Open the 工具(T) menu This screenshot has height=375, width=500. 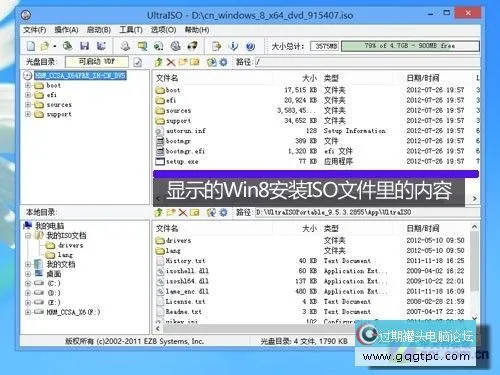point(131,30)
